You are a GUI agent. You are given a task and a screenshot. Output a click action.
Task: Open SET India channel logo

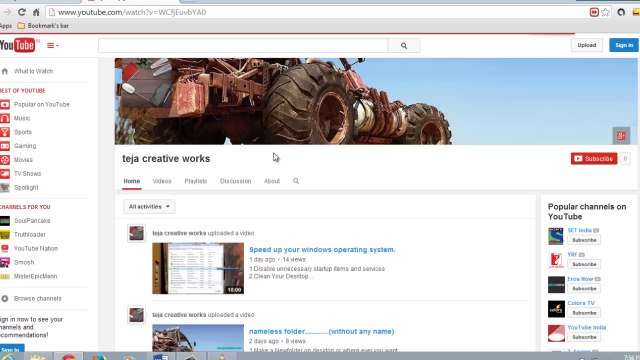click(556, 236)
